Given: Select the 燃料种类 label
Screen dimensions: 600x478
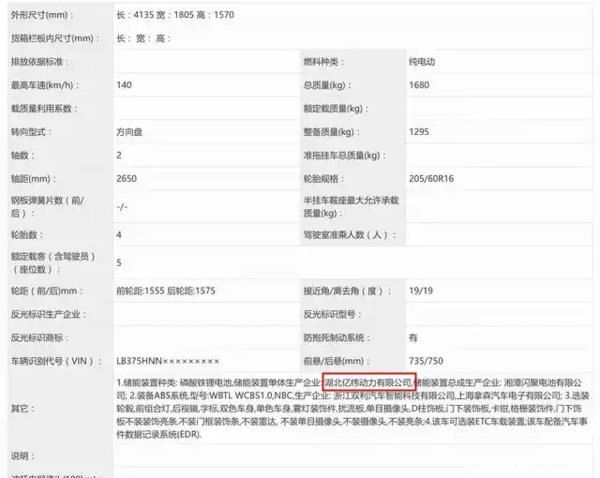Looking at the screenshot, I should click(324, 62).
